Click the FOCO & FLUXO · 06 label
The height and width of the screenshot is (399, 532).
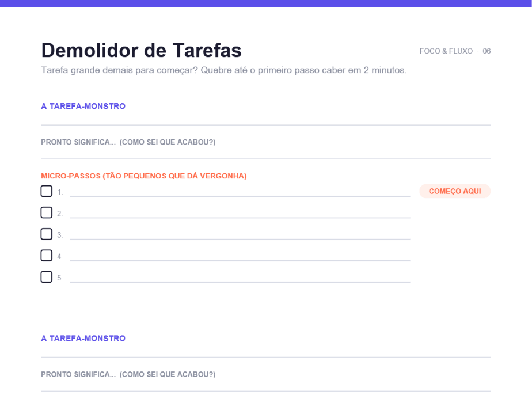coord(455,51)
